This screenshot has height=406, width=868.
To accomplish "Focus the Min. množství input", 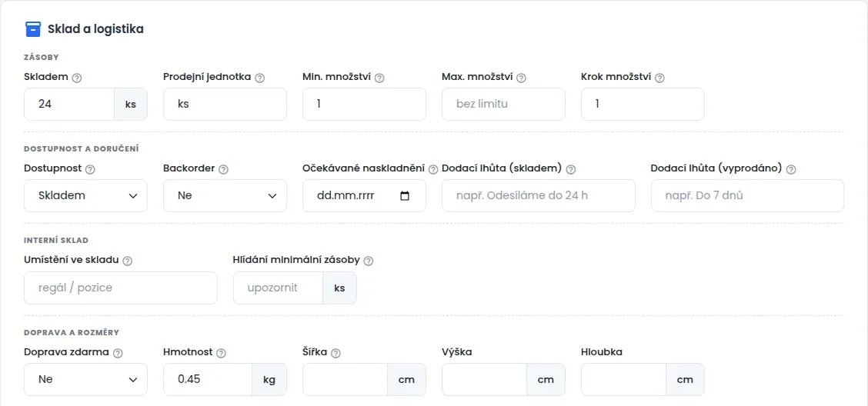I will click(364, 104).
